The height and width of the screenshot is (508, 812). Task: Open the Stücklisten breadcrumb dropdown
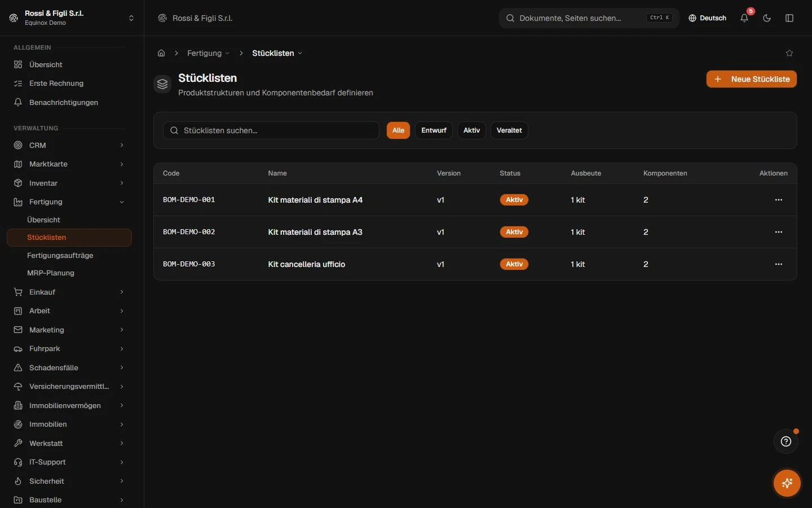click(277, 53)
